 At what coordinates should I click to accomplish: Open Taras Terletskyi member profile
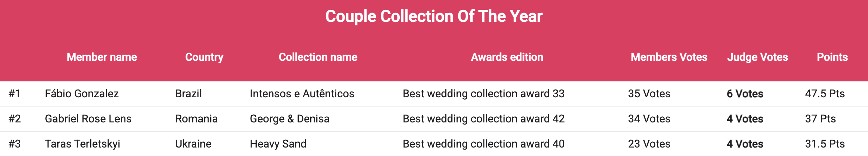[x=82, y=144]
